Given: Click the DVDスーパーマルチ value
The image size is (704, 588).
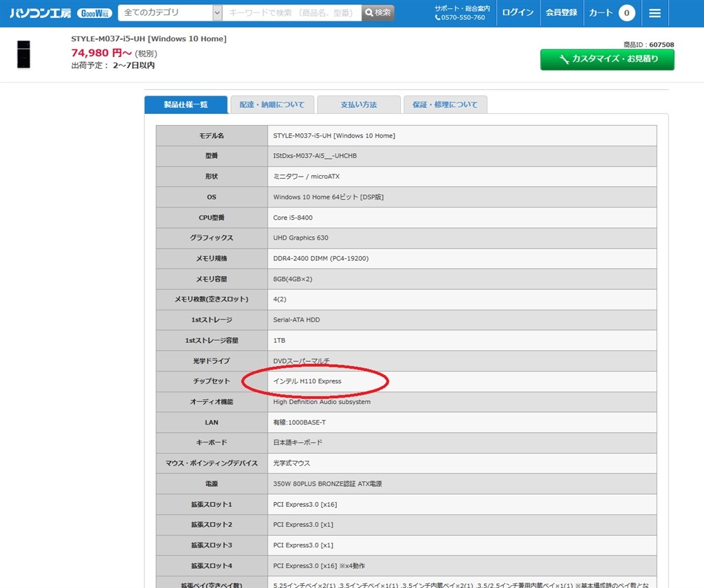Looking at the screenshot, I should click(301, 361).
